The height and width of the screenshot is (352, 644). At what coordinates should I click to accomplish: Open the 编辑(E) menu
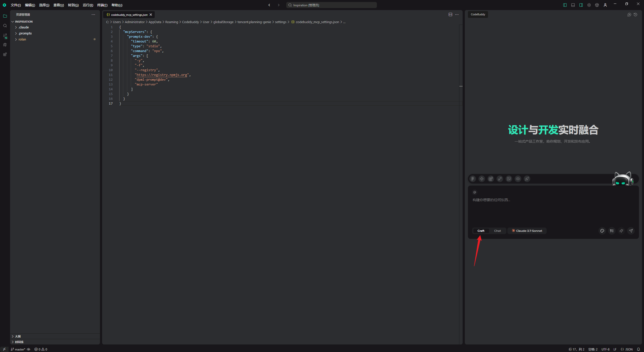(30, 5)
